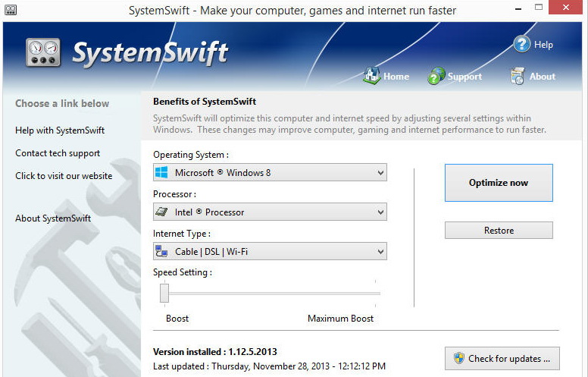The image size is (588, 377).
Task: Click Check for updates button
Action: (x=502, y=358)
